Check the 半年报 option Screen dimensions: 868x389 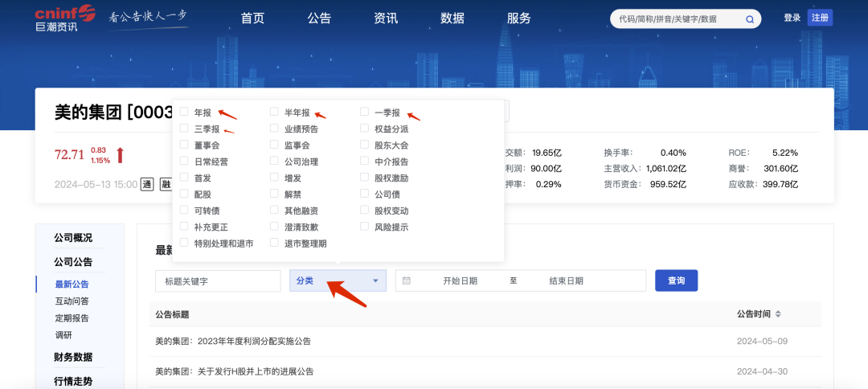click(274, 113)
